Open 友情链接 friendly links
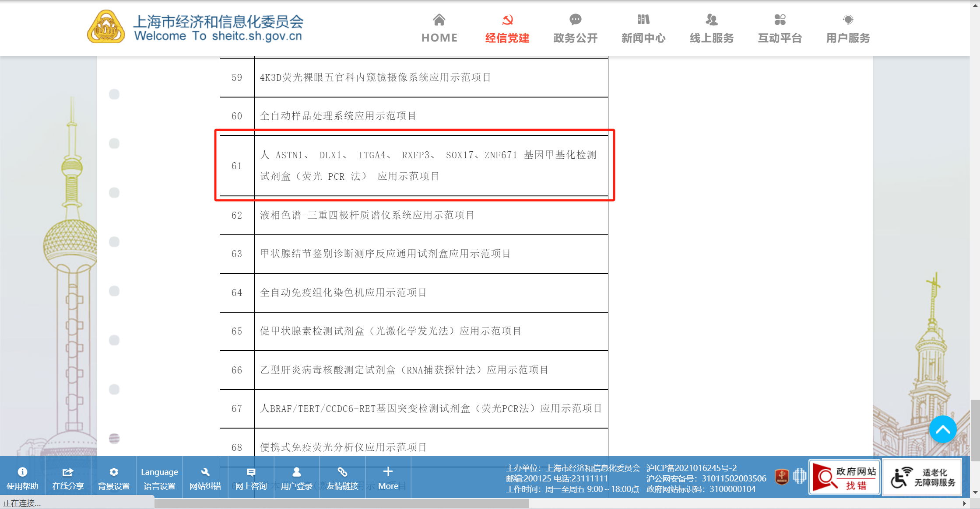Image resolution: width=980 pixels, height=509 pixels. pyautogui.click(x=342, y=478)
